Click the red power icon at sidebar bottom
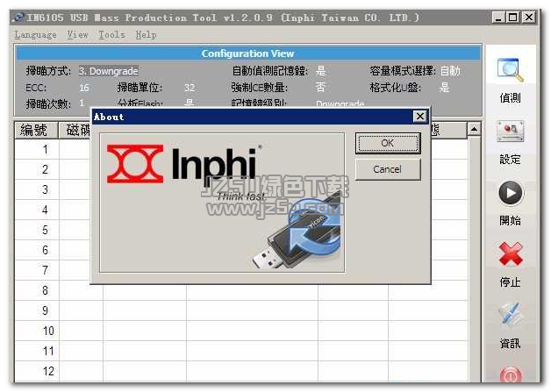Image resolution: width=551 pixels, height=392 pixels. 511,375
